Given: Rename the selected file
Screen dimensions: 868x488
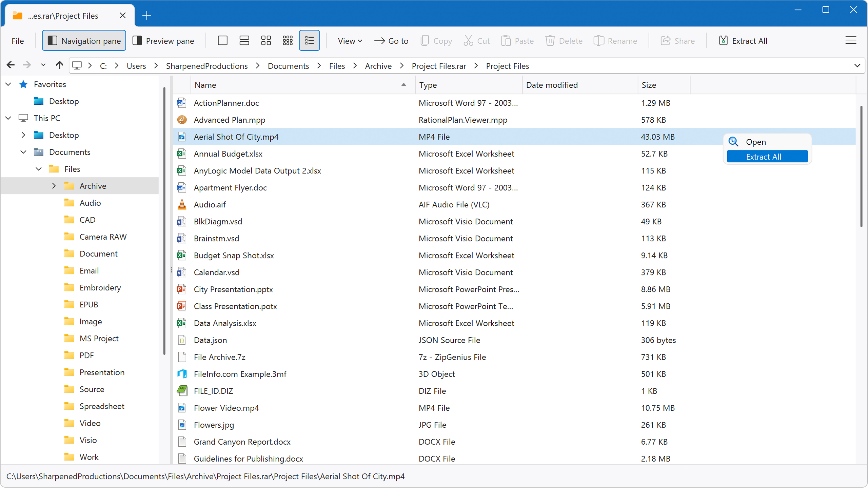Looking at the screenshot, I should (x=616, y=41).
